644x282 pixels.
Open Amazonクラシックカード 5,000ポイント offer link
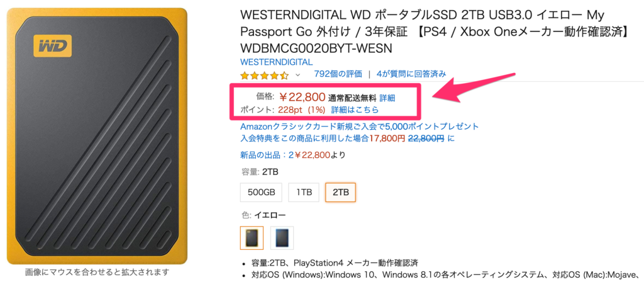click(x=360, y=126)
